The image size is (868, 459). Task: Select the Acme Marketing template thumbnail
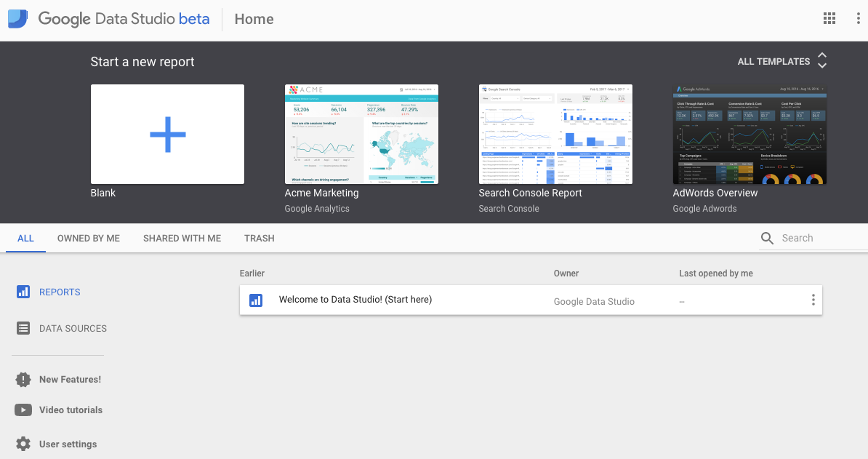(361, 135)
